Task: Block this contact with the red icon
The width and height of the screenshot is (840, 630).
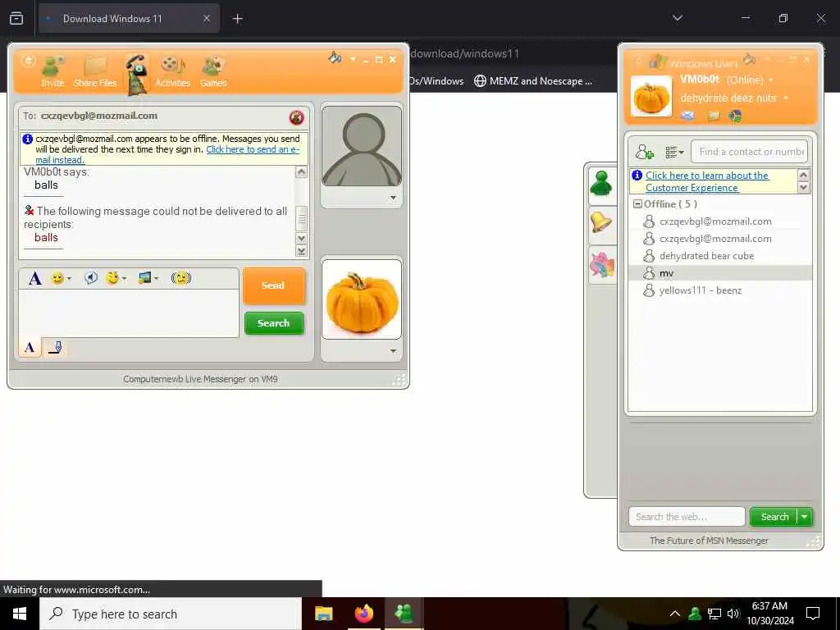Action: pos(296,116)
